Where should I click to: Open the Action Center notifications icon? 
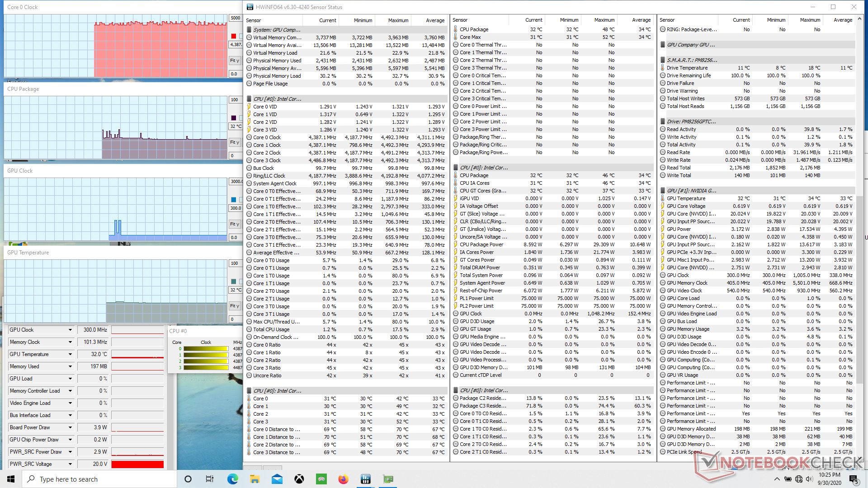click(853, 479)
